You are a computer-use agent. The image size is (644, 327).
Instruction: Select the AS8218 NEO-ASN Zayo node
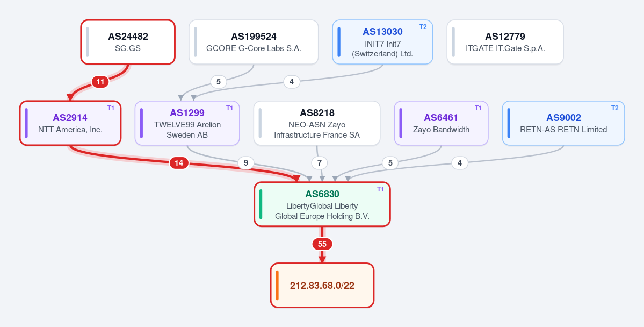pos(317,123)
